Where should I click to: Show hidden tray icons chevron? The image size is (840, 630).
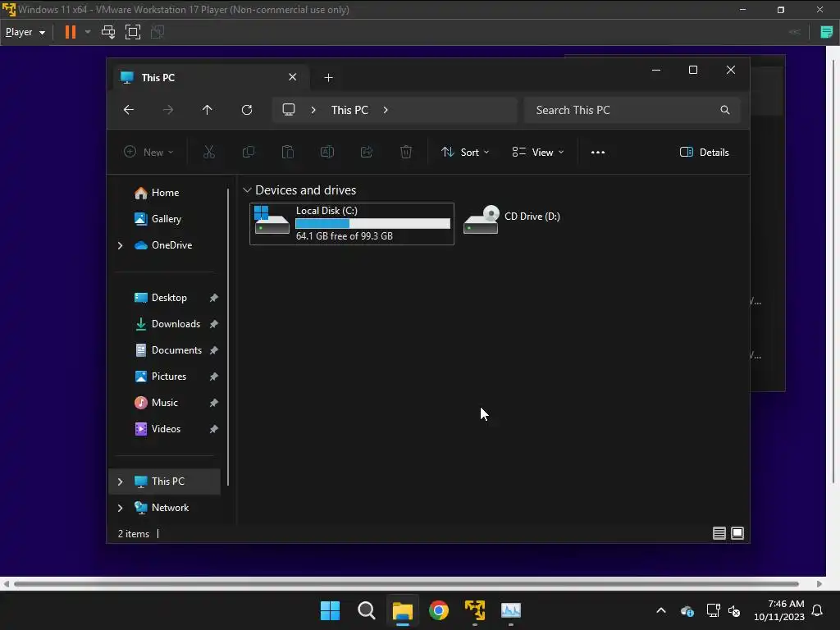click(661, 610)
